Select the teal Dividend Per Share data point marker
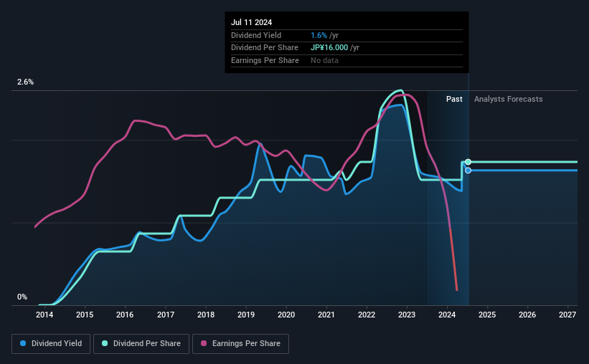 pyautogui.click(x=468, y=162)
